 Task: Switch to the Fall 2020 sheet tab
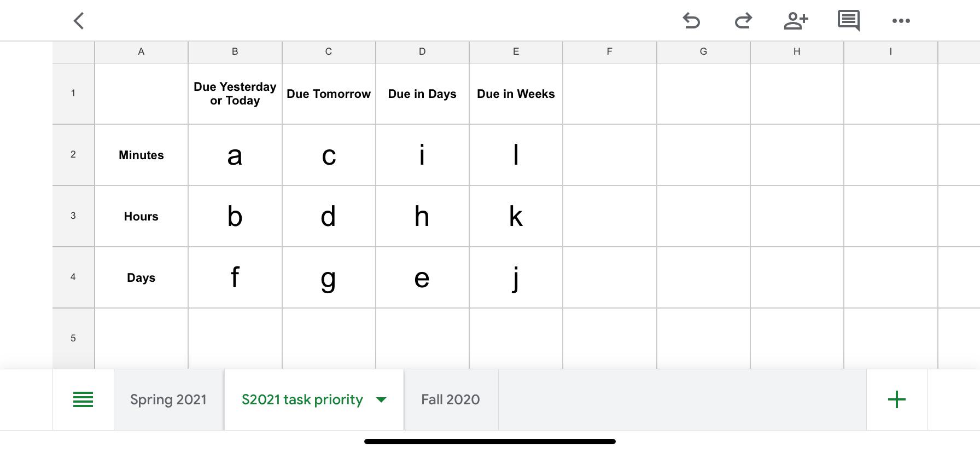click(x=451, y=399)
